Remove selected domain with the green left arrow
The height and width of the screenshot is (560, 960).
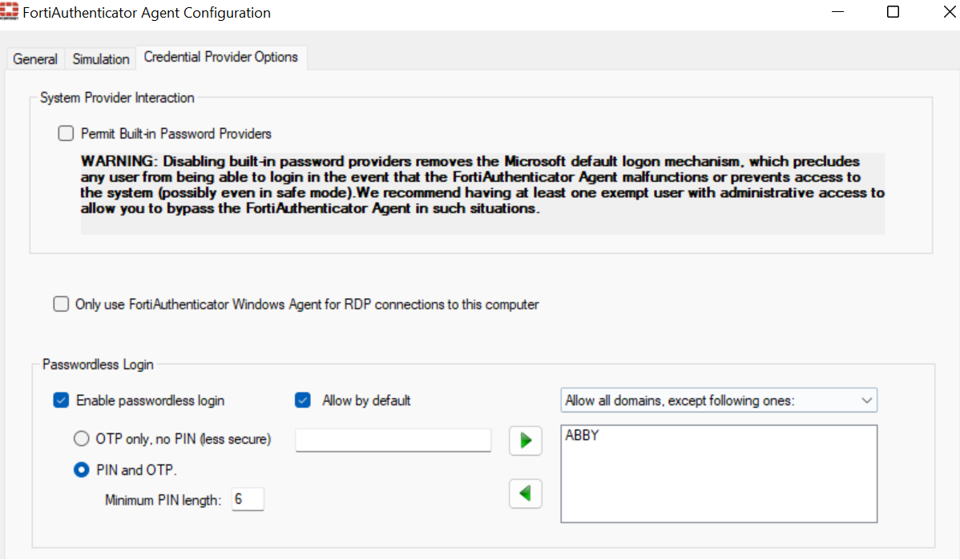click(525, 494)
